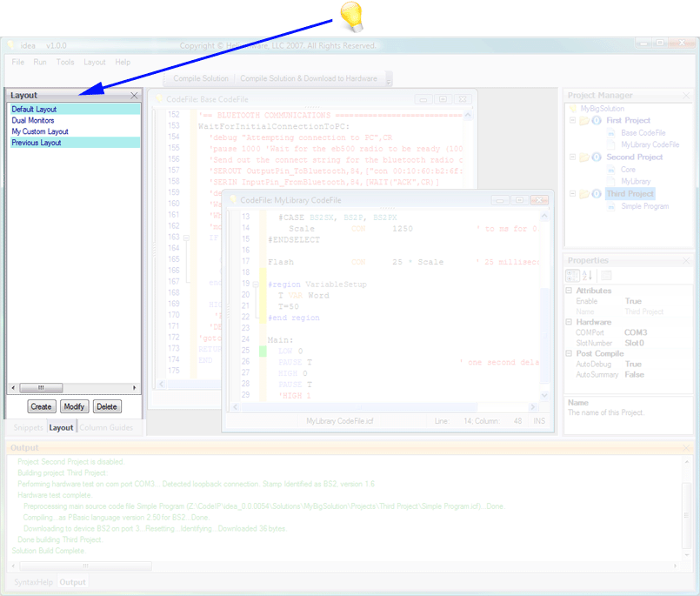Image resolution: width=700 pixels, height=596 pixels.
Task: Select alphabetical sort in Properties panel
Action: [x=587, y=276]
